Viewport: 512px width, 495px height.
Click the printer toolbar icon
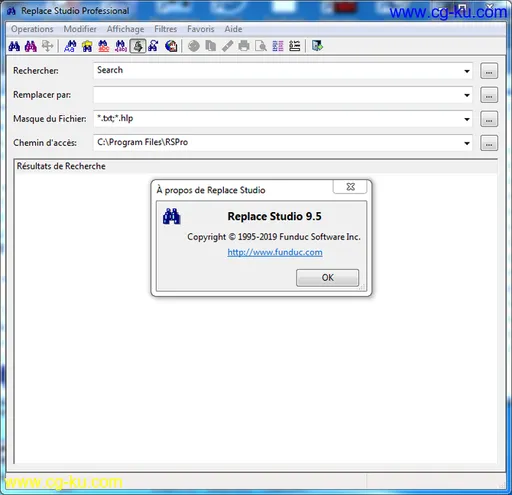click(x=244, y=46)
